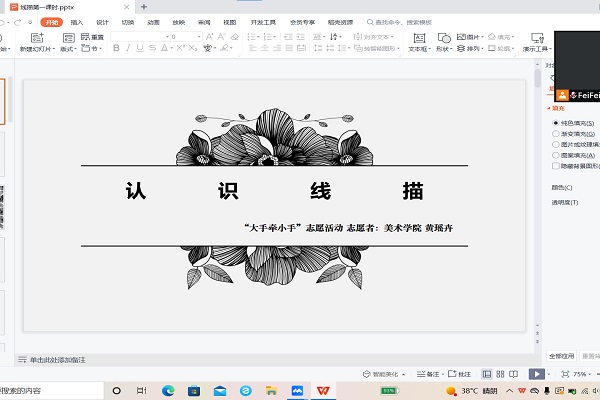Toggle 备注 notes in status bar

point(423,373)
